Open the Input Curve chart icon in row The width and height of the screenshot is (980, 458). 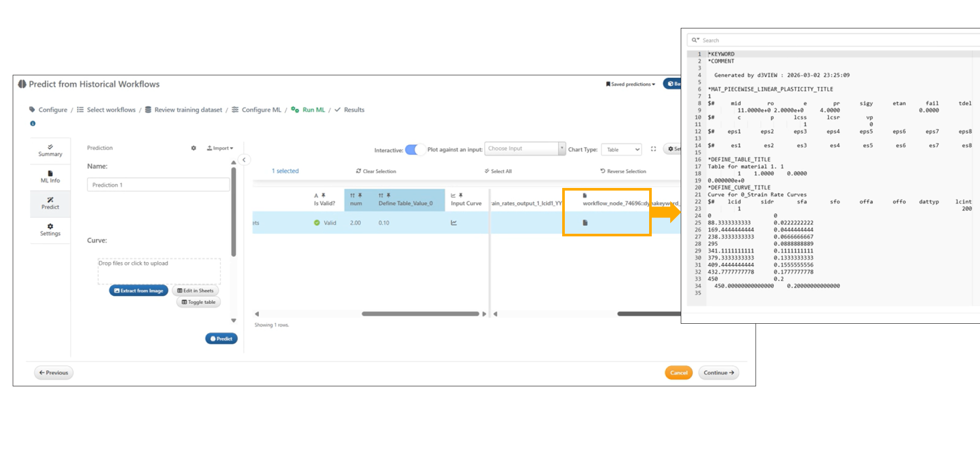point(454,223)
